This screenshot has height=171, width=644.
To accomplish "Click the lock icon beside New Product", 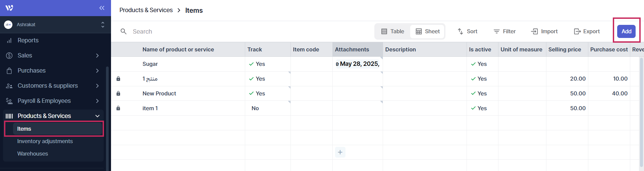I will tap(118, 93).
